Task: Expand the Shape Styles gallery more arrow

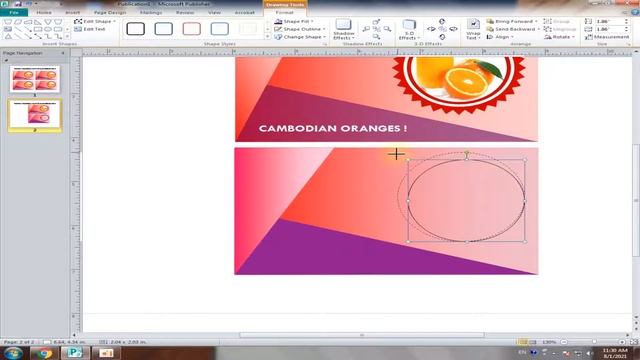Action: pyautogui.click(x=268, y=37)
